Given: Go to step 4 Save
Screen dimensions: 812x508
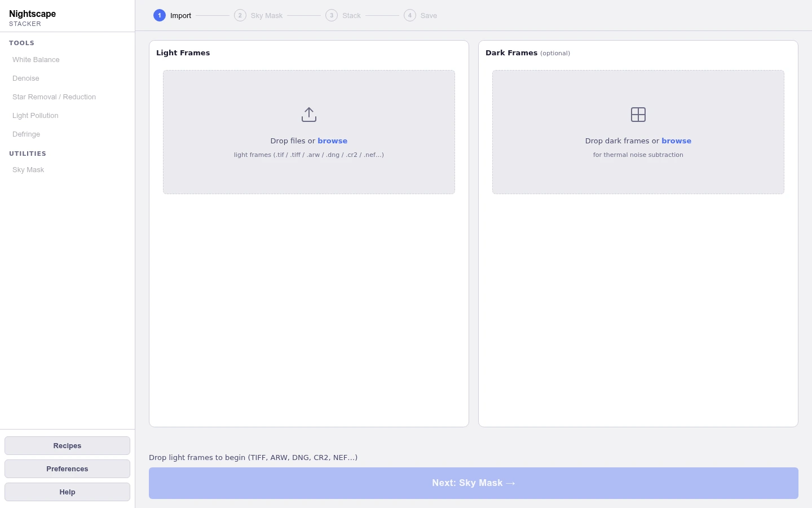Looking at the screenshot, I should click(x=421, y=15).
